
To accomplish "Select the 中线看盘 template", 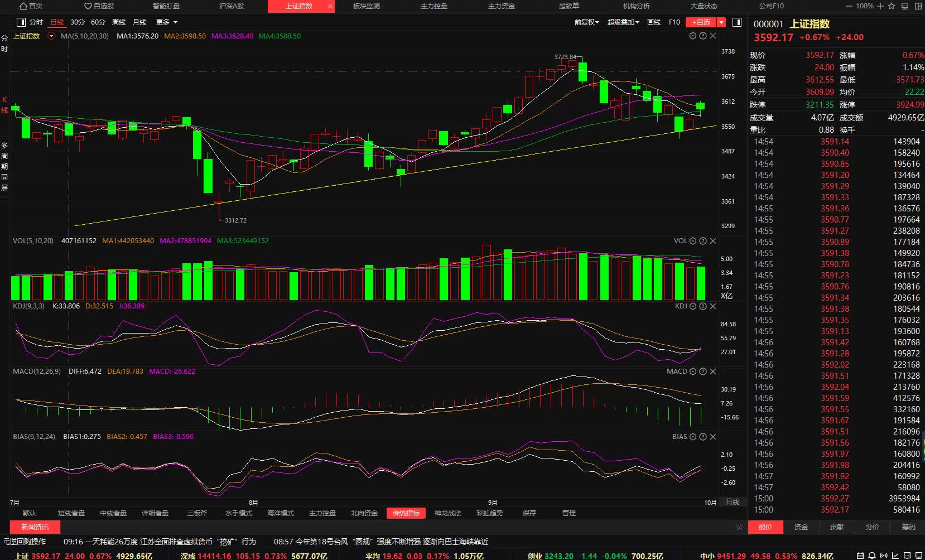I will 113,513.
